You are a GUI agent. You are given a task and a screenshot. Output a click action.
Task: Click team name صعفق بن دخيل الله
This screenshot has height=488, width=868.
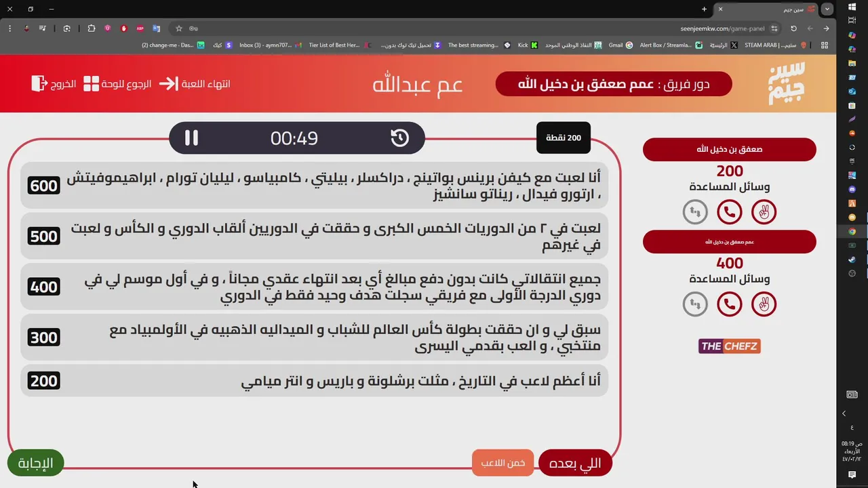(730, 149)
